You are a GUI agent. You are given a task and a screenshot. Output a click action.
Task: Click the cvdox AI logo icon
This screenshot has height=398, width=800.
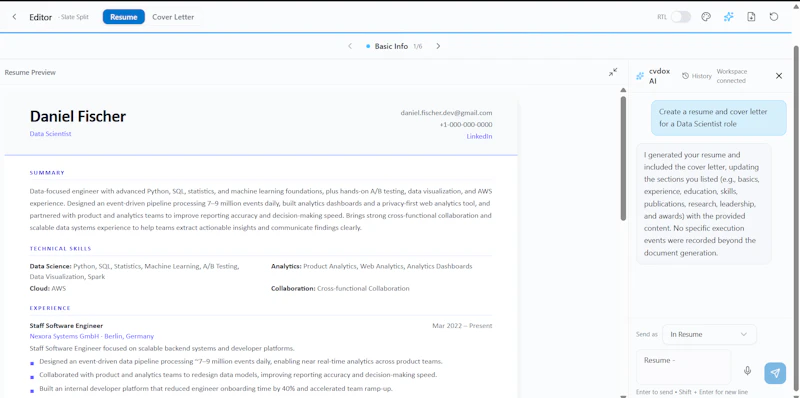tap(640, 76)
